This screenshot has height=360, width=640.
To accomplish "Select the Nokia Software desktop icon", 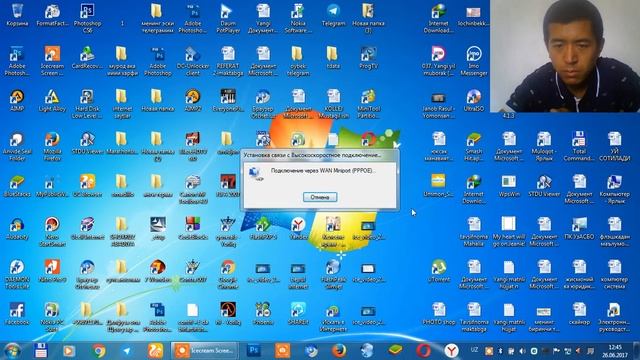I will [x=298, y=18].
